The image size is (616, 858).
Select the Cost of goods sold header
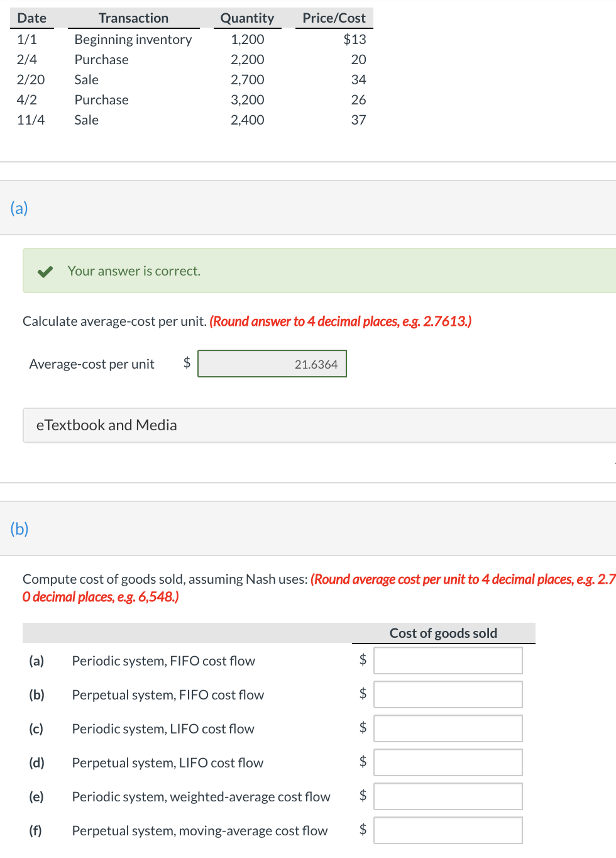[x=443, y=633]
